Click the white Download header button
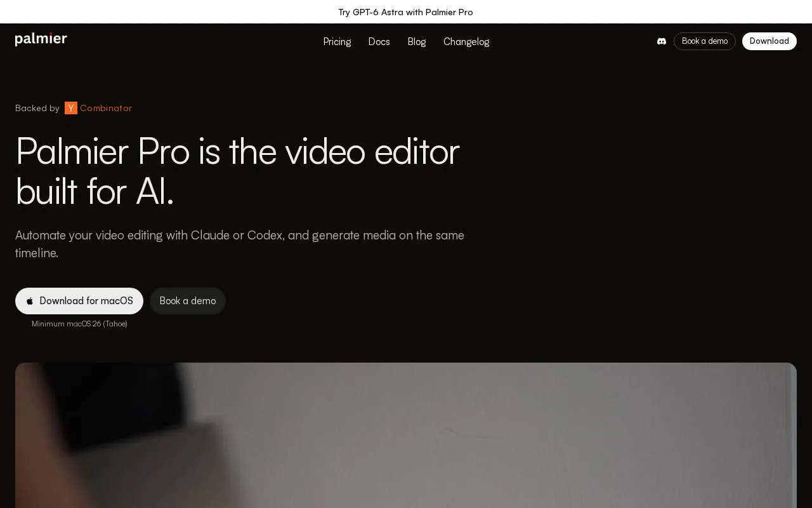 [769, 41]
